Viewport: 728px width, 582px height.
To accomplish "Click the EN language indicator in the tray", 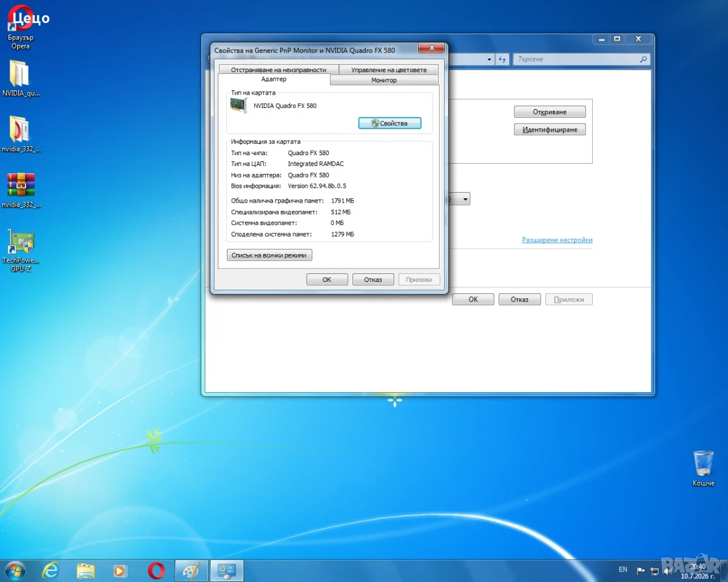I will 623,570.
